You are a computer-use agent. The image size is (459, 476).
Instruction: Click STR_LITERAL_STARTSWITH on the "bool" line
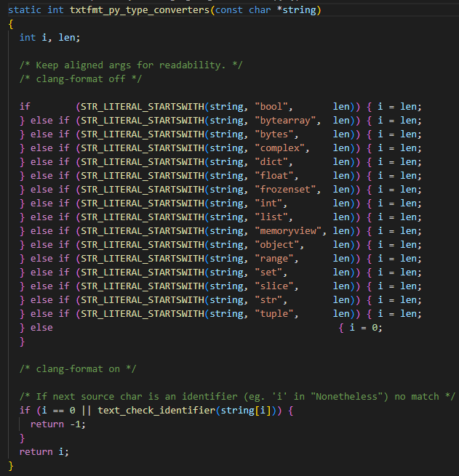tap(143, 107)
